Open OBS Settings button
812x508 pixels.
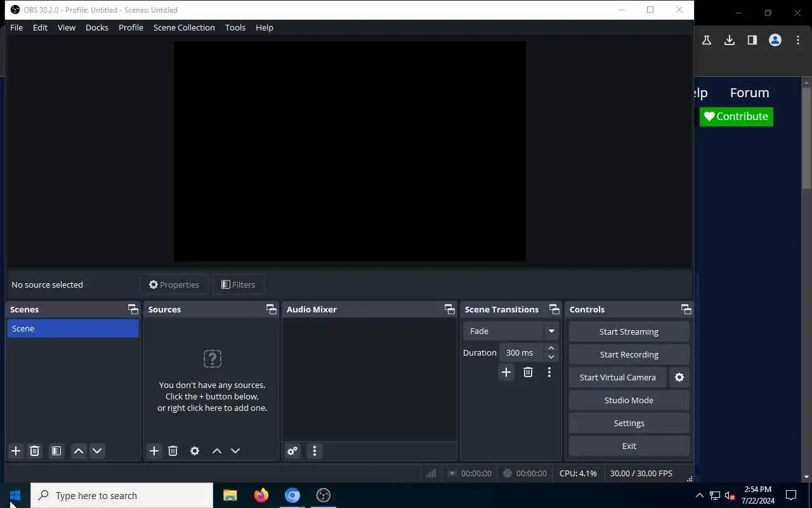coord(629,423)
